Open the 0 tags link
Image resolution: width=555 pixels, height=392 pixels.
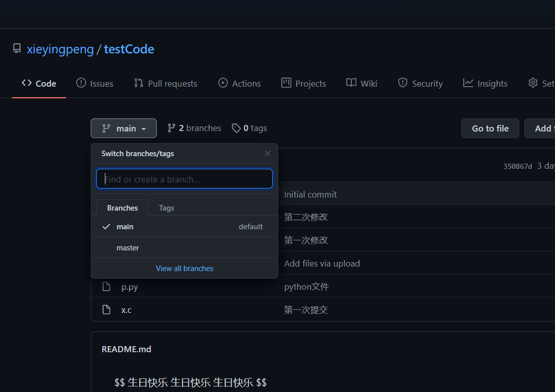tap(249, 128)
